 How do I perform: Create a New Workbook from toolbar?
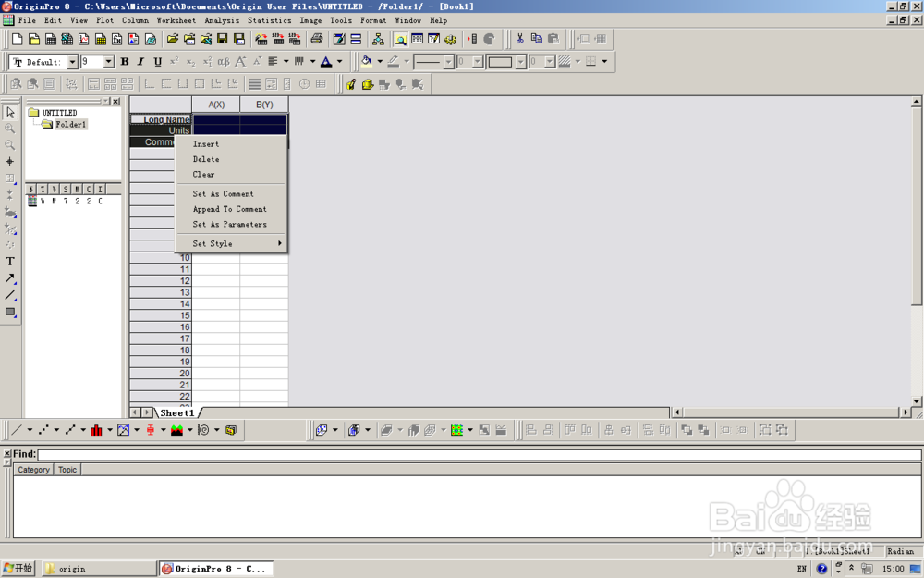pyautogui.click(x=51, y=39)
